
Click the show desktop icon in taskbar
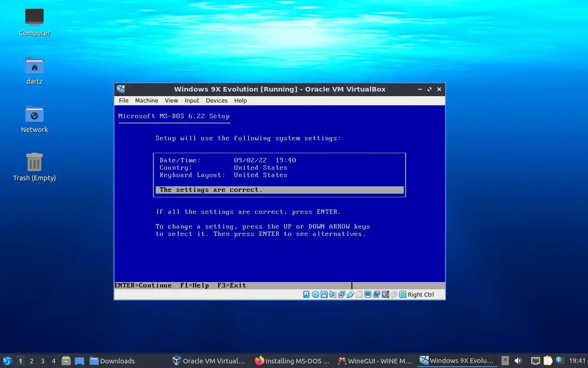click(x=79, y=361)
